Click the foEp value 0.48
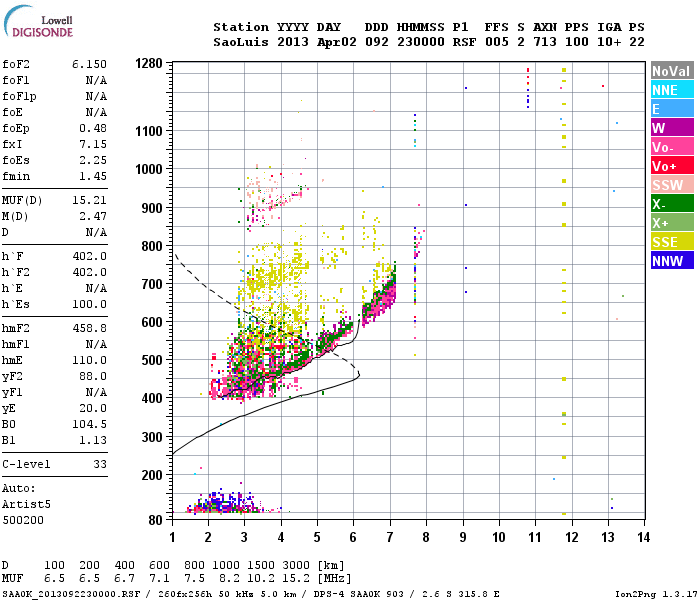This screenshot has width=700, height=600. point(93,128)
